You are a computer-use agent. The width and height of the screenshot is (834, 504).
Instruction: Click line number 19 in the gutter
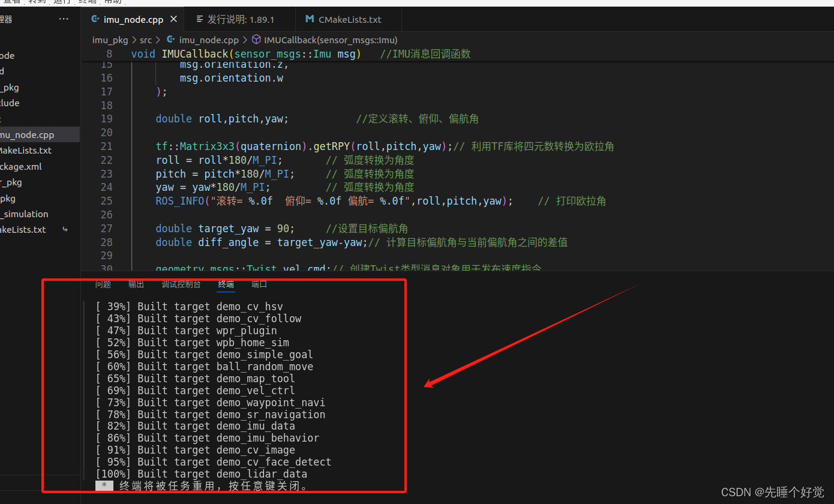[106, 119]
